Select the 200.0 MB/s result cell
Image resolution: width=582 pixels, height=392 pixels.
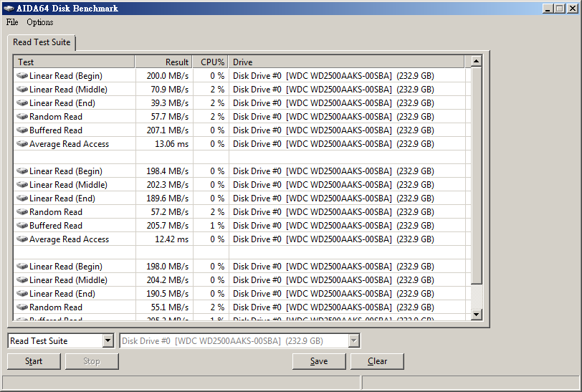(x=163, y=76)
